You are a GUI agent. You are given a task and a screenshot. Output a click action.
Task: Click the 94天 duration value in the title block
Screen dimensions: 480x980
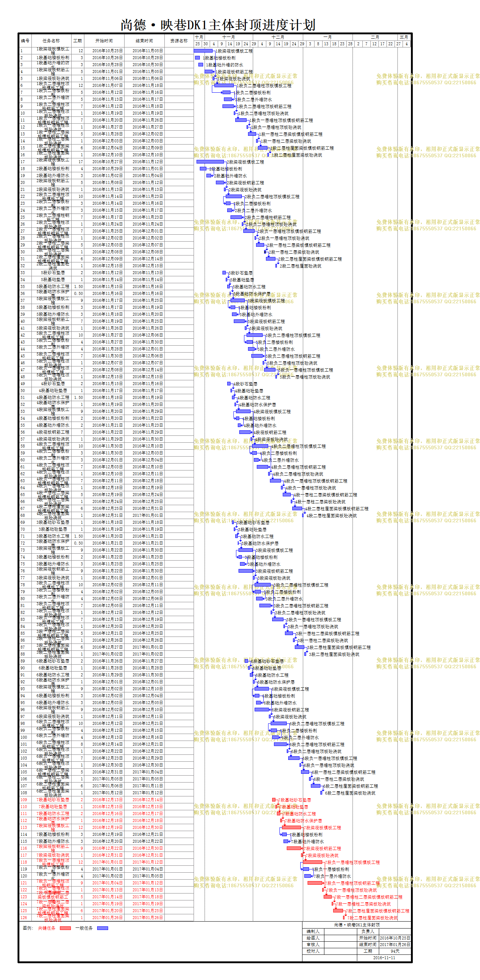pyautogui.click(x=395, y=951)
